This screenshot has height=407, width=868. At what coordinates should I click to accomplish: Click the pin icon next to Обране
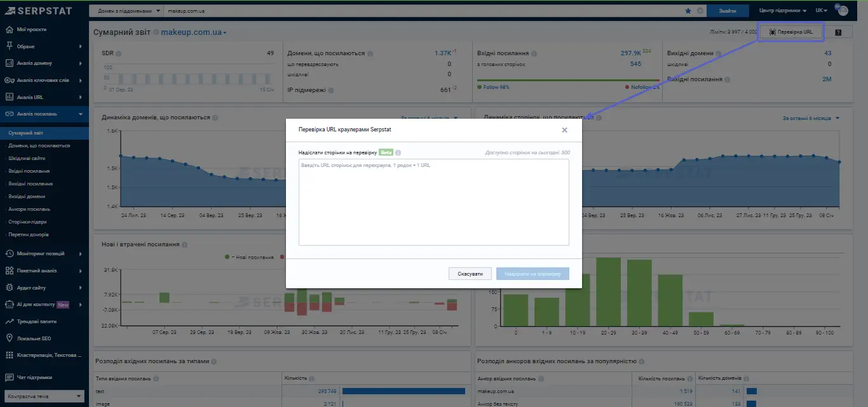pyautogui.click(x=9, y=46)
